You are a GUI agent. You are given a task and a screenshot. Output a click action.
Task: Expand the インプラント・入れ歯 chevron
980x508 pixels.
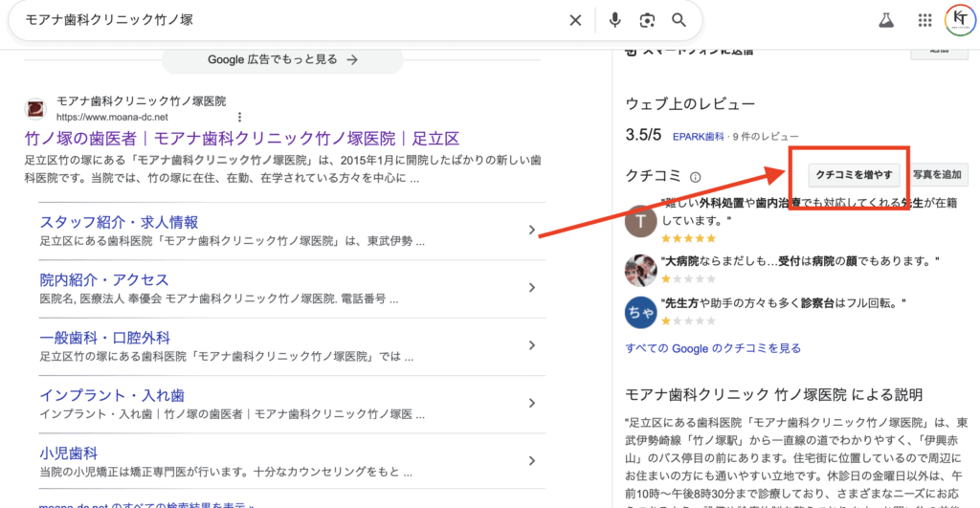[x=532, y=404]
